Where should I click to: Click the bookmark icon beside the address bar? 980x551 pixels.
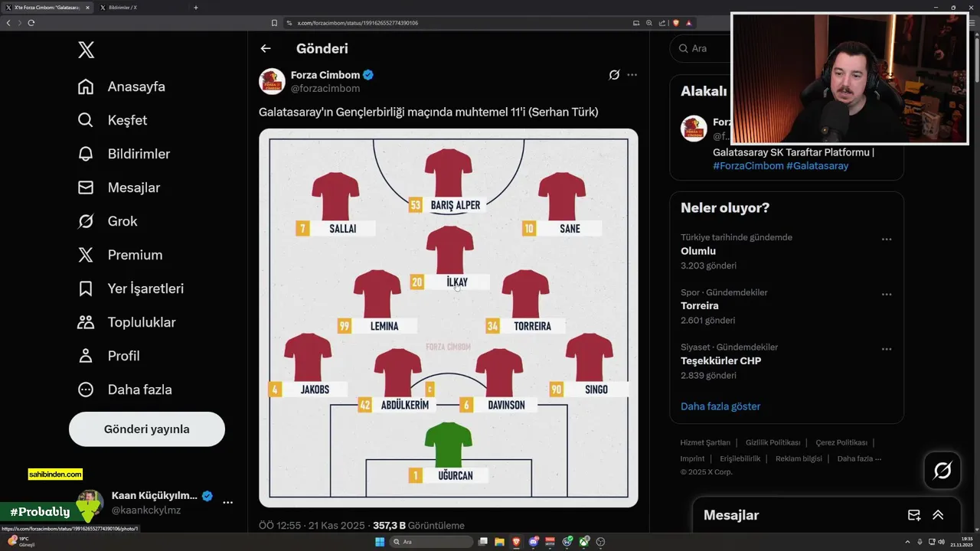(274, 23)
